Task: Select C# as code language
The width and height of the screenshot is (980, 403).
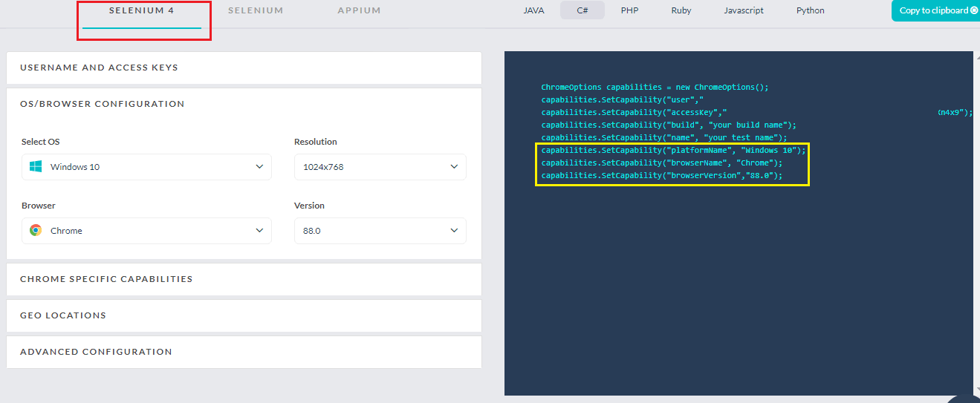Action: pyautogui.click(x=583, y=10)
